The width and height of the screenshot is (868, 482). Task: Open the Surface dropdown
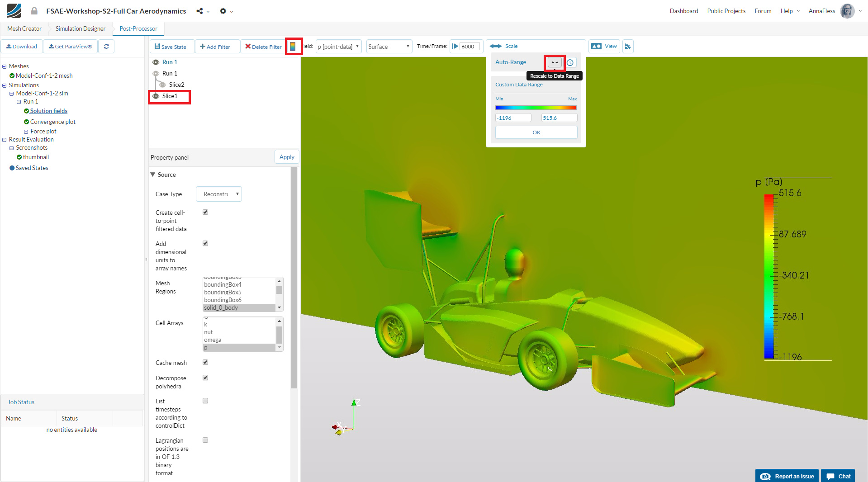tap(388, 46)
